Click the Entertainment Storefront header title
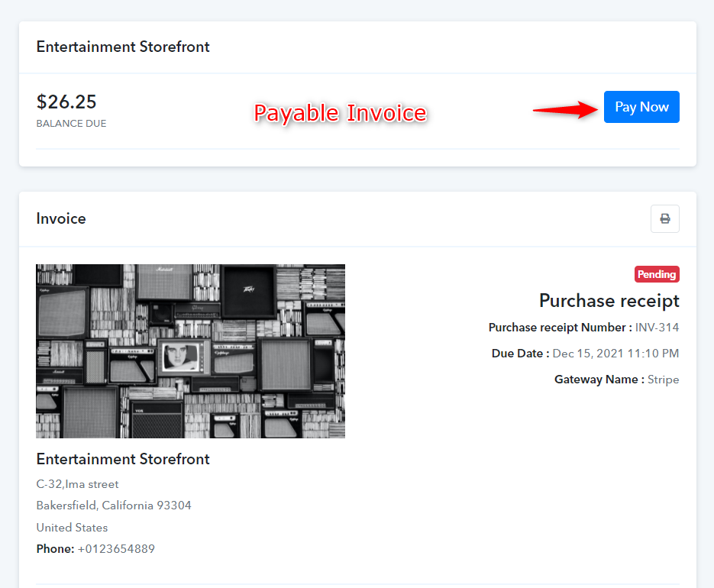Image resolution: width=714 pixels, height=588 pixels. [x=123, y=47]
